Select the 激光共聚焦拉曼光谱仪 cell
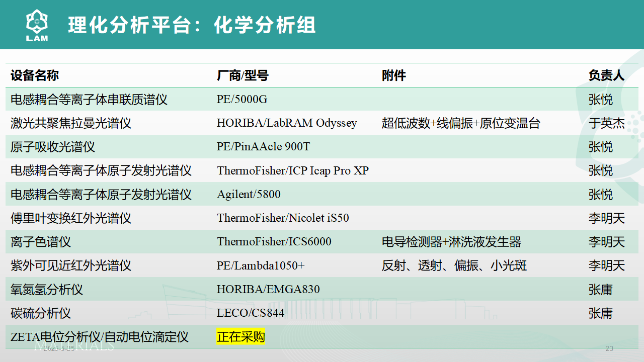 [71, 123]
